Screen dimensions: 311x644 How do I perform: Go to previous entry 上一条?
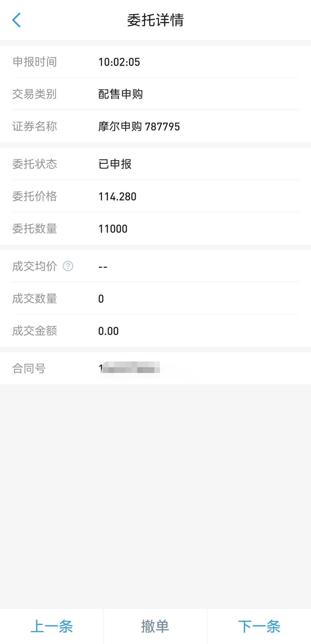coord(52,626)
